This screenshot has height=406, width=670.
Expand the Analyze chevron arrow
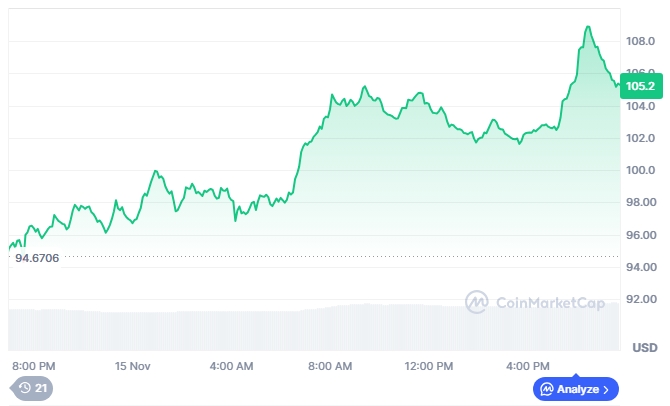(x=606, y=388)
